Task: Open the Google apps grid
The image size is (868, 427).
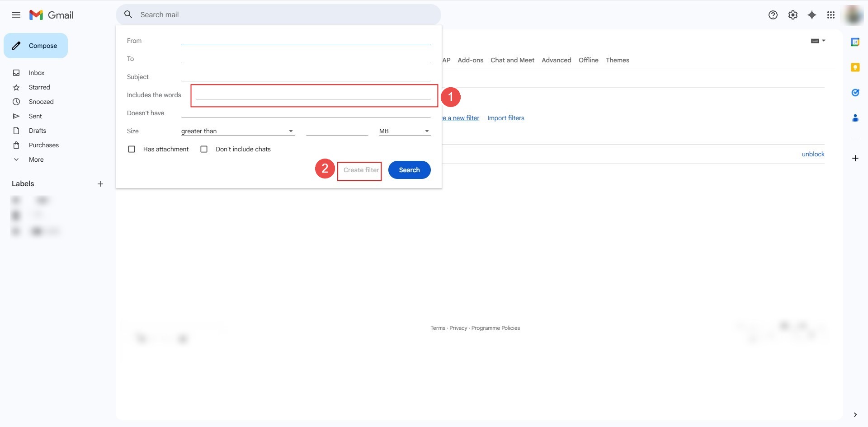Action: coord(831,15)
